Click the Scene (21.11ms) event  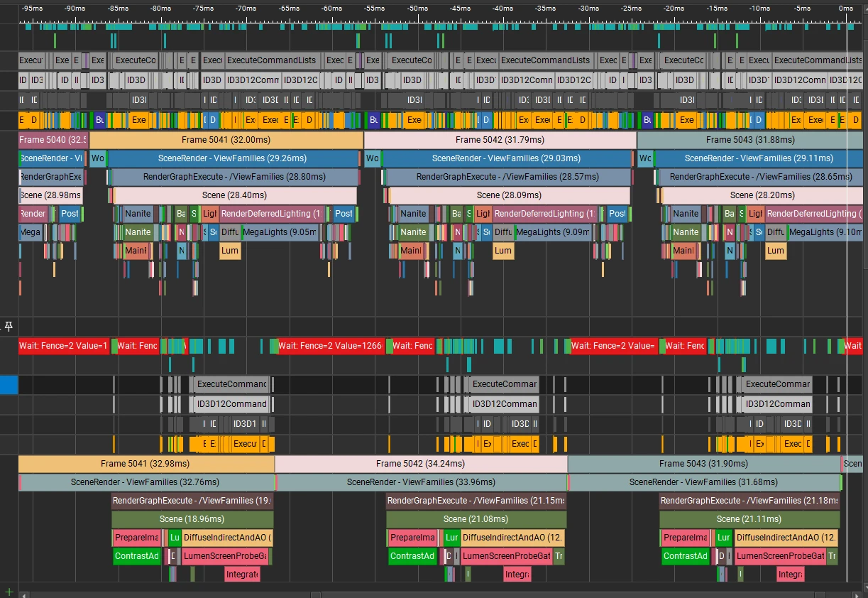[749, 519]
